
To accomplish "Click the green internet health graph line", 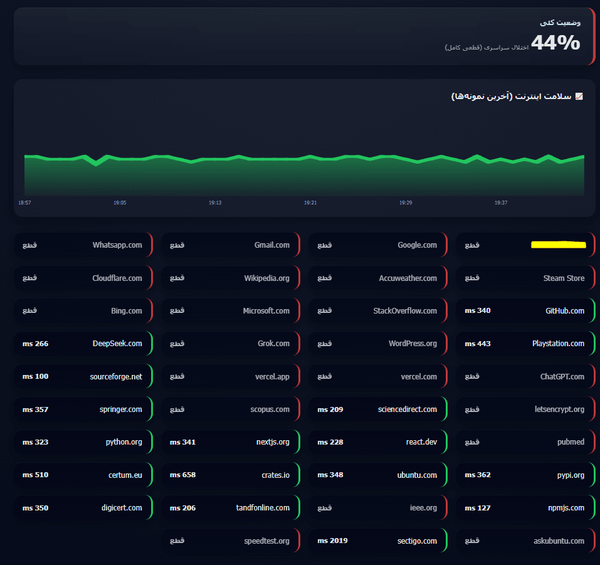I will coord(304,158).
